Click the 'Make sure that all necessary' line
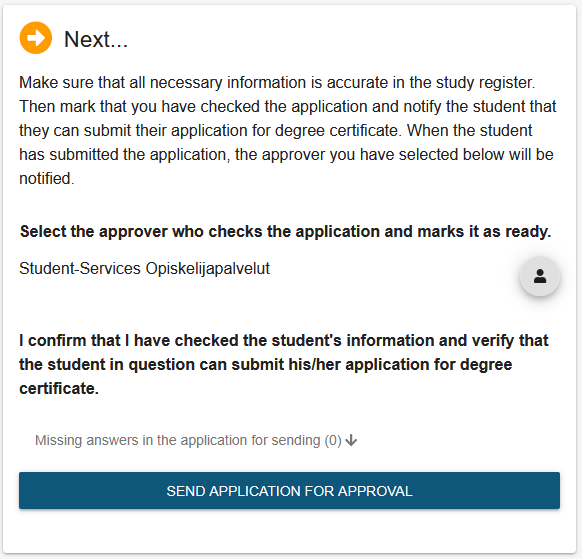Screen dimensions: 582x559 (277, 82)
